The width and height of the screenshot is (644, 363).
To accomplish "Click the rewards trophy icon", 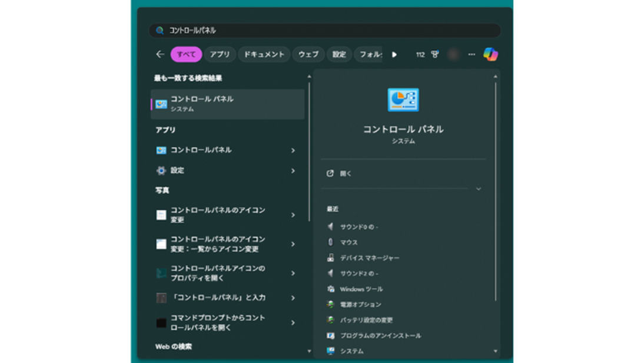I will point(435,54).
